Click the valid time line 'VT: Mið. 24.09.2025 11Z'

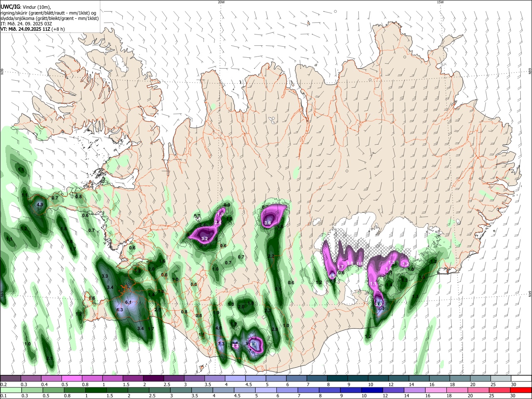point(25,30)
